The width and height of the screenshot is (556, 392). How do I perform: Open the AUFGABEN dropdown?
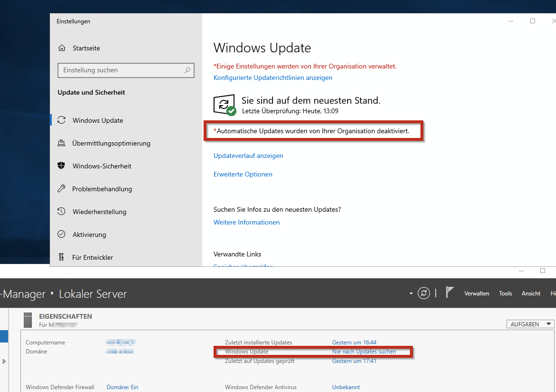point(530,324)
